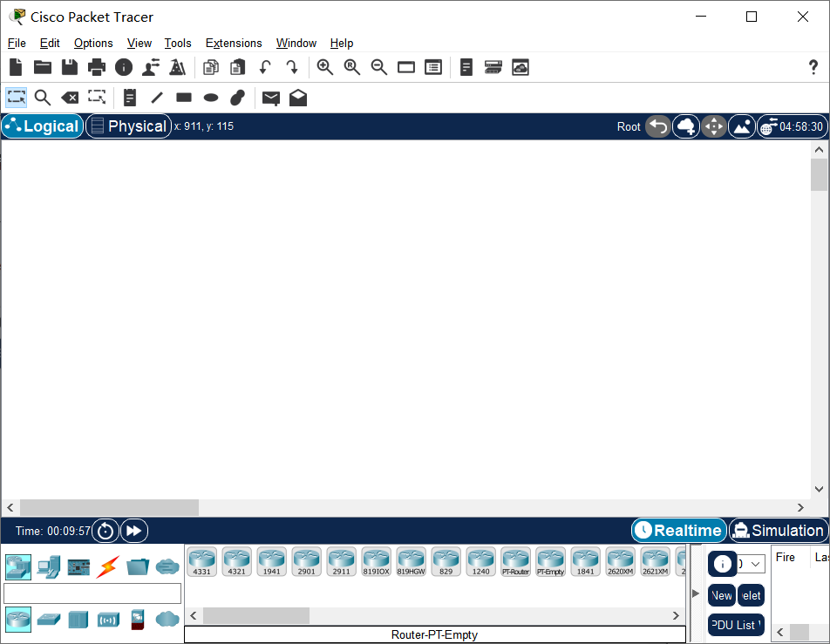This screenshot has height=644, width=830.
Task: Pick the Resize Shape tool
Action: tap(96, 98)
